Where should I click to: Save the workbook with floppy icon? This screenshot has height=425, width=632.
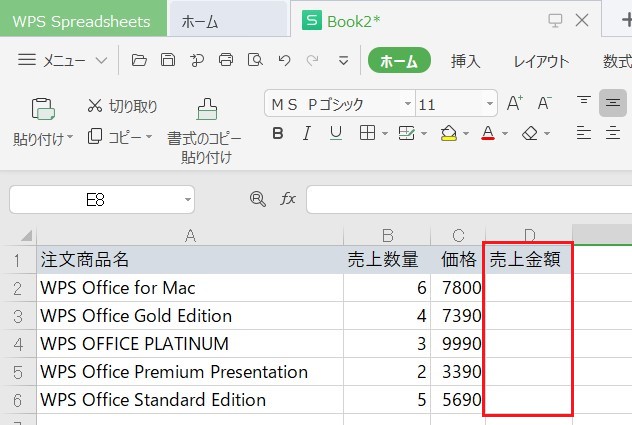pyautogui.click(x=168, y=60)
